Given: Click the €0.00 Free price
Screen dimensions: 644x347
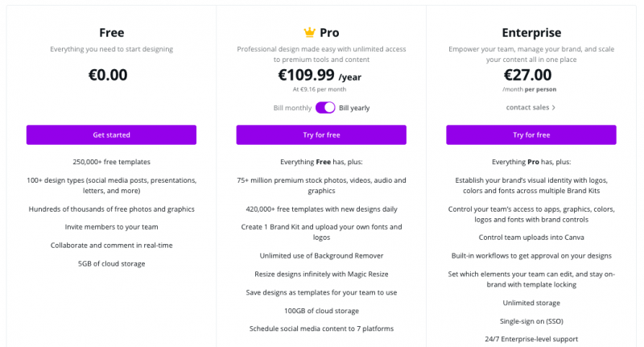Looking at the screenshot, I should click(x=108, y=75).
